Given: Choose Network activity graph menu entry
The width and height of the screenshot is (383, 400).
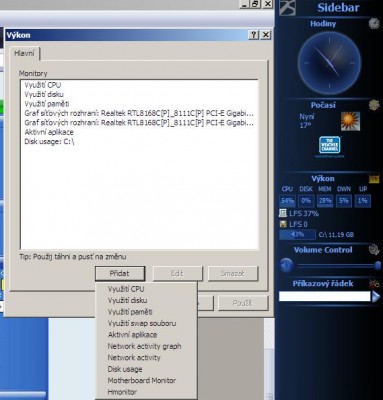Looking at the screenshot, I should (147, 346).
